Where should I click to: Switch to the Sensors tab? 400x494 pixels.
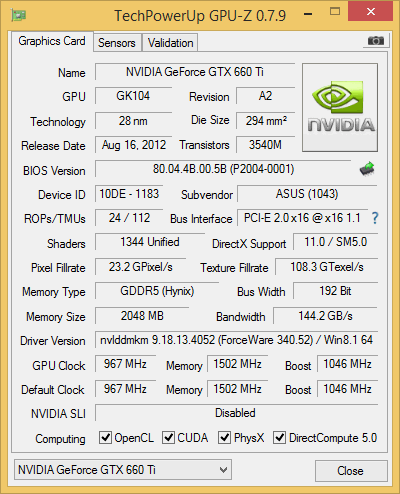pyautogui.click(x=117, y=43)
